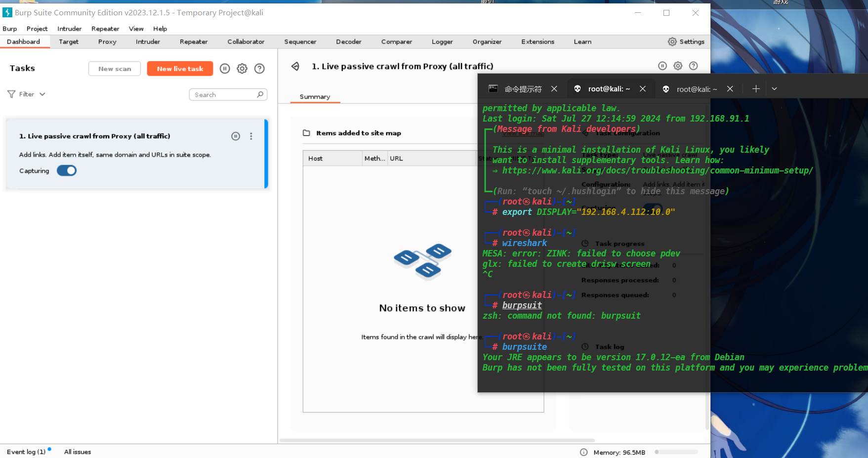Open the three-dot menu on task card
This screenshot has height=458, width=868.
(x=251, y=136)
